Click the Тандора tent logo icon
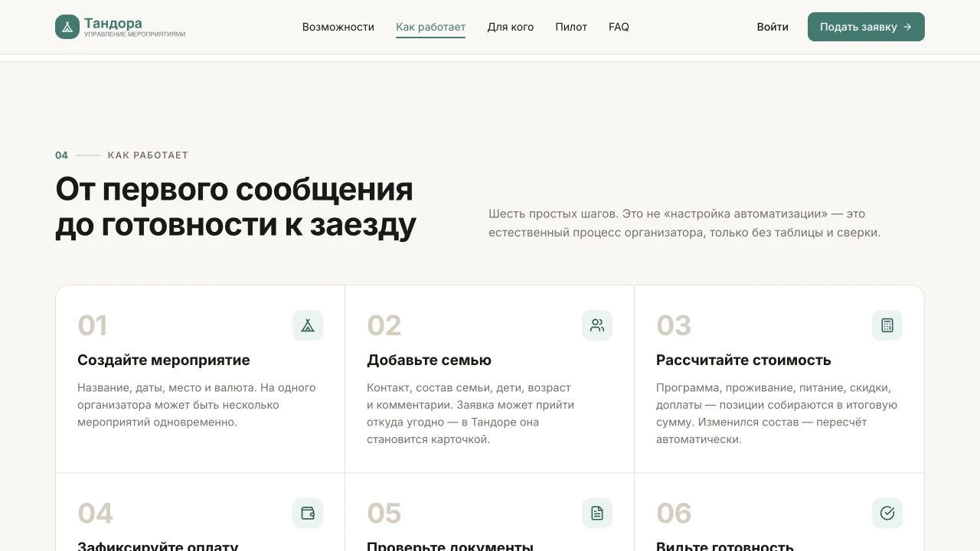Viewport: 980px width, 551px height. pyautogui.click(x=67, y=27)
